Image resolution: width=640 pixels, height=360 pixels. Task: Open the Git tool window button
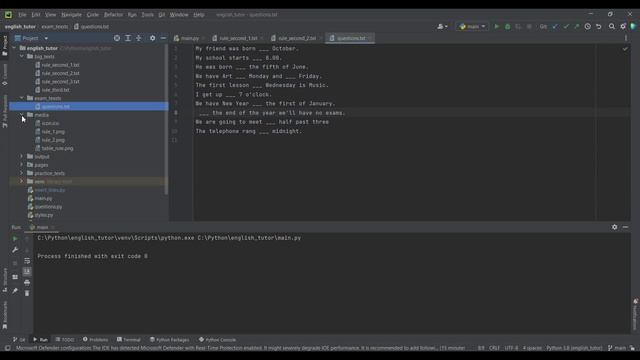click(x=19, y=340)
